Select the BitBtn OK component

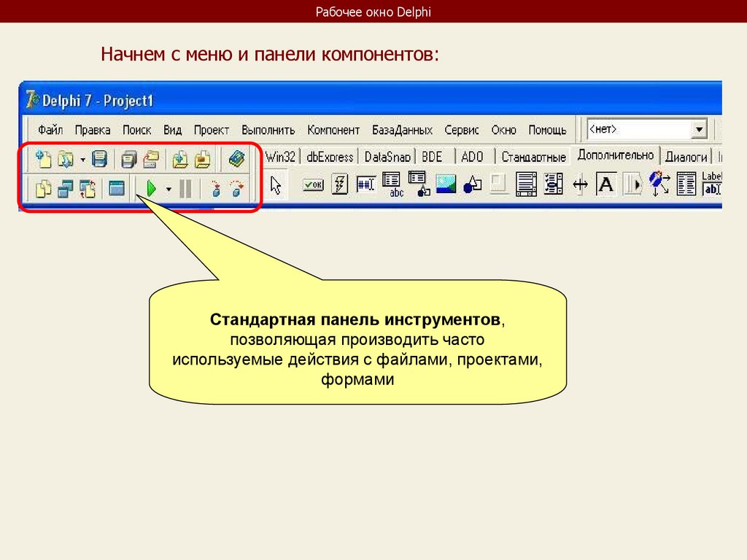[313, 184]
